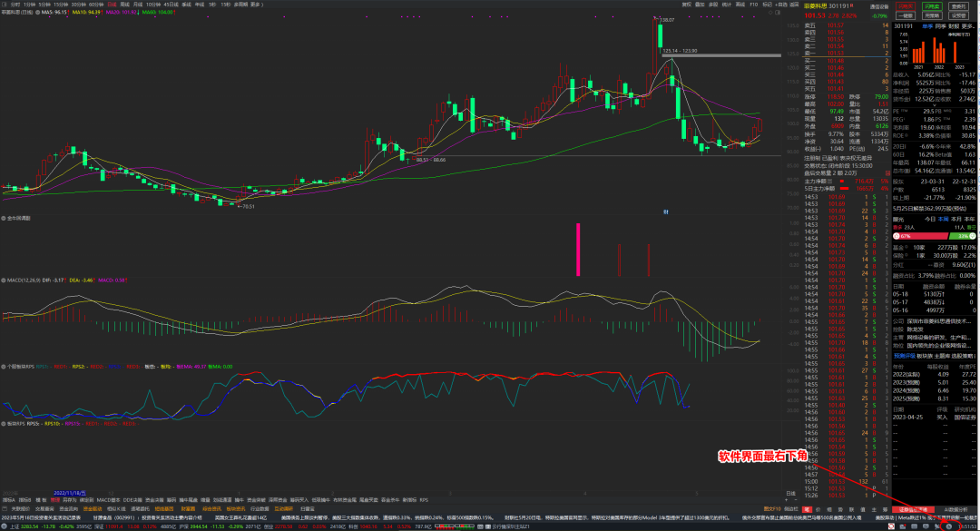Viewport: 980px width, 531px height.
Task: Click the layout icon left of 分时
Action: tap(5, 5)
